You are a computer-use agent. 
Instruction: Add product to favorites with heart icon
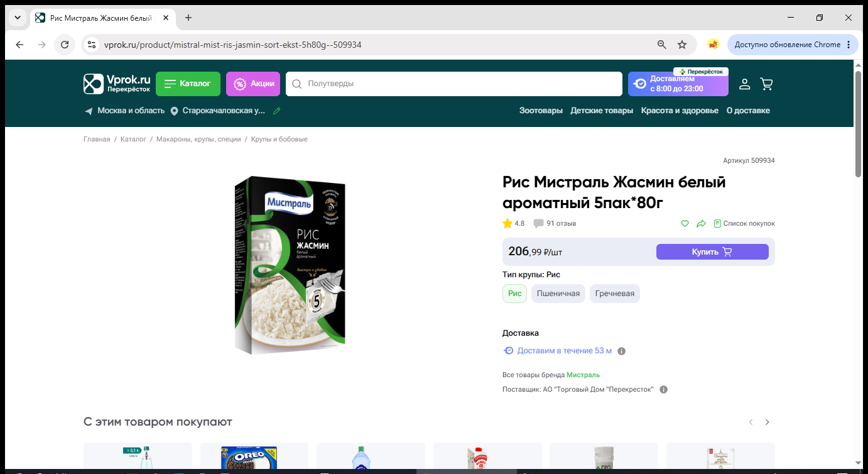(685, 223)
